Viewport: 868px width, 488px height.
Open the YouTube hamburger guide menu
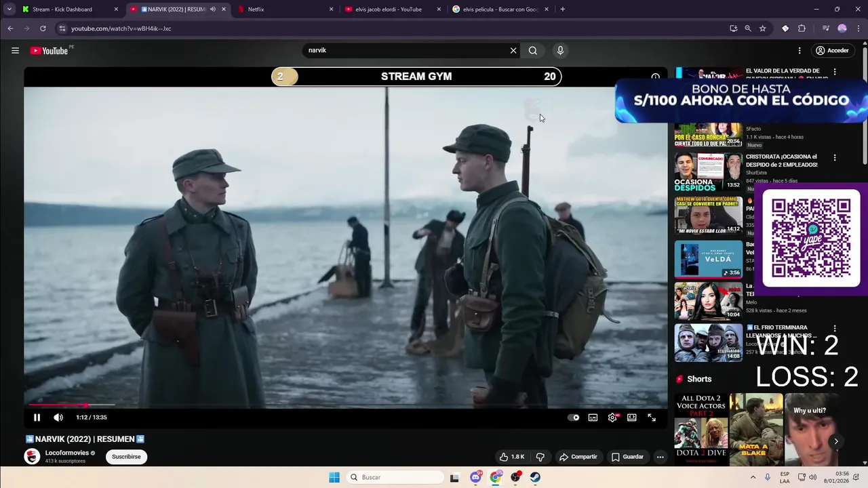click(x=15, y=50)
